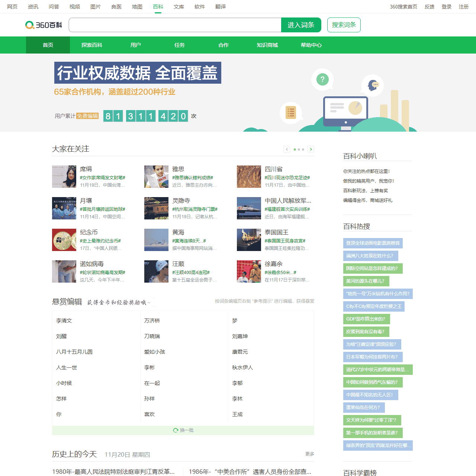
Task: Click the 月壤 entry thumbnail
Action: coord(64,208)
